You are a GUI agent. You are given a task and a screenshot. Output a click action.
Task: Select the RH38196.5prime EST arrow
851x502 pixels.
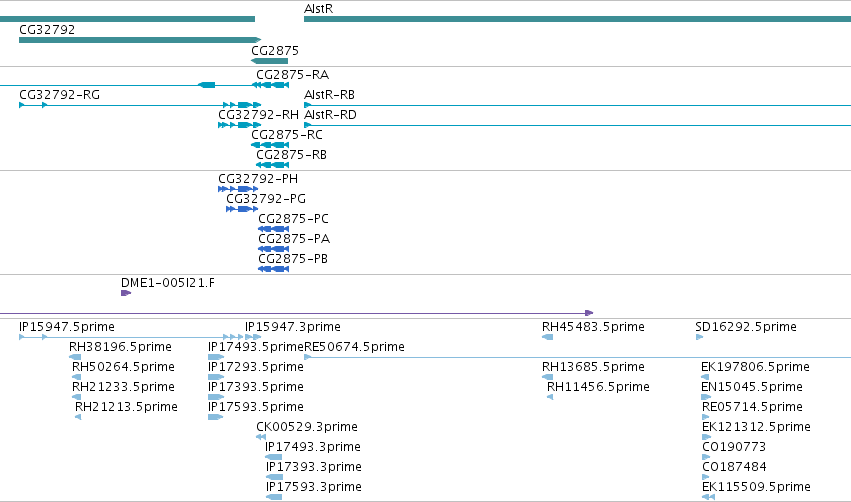(75, 357)
